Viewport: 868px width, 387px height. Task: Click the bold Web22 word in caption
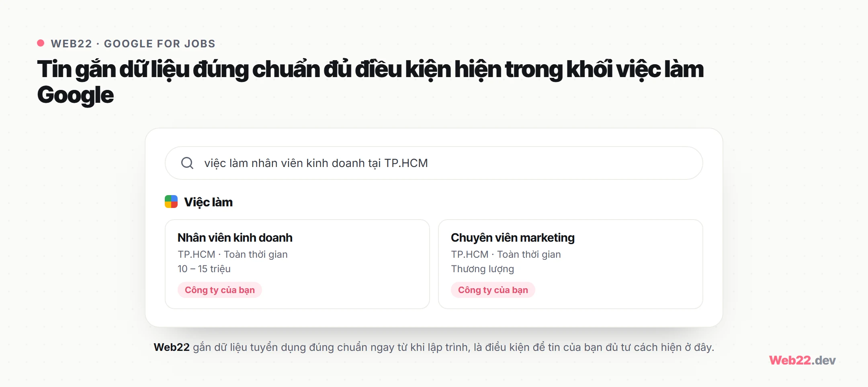click(172, 347)
